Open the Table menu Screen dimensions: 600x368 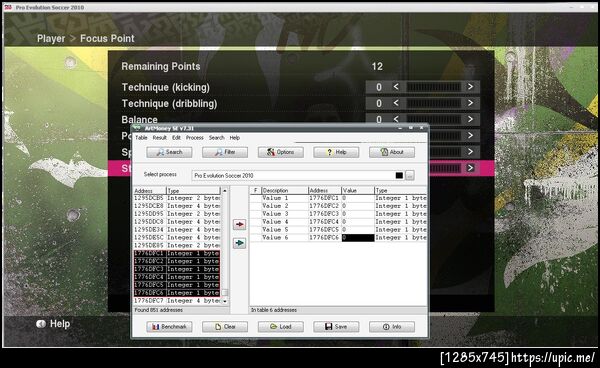click(141, 138)
